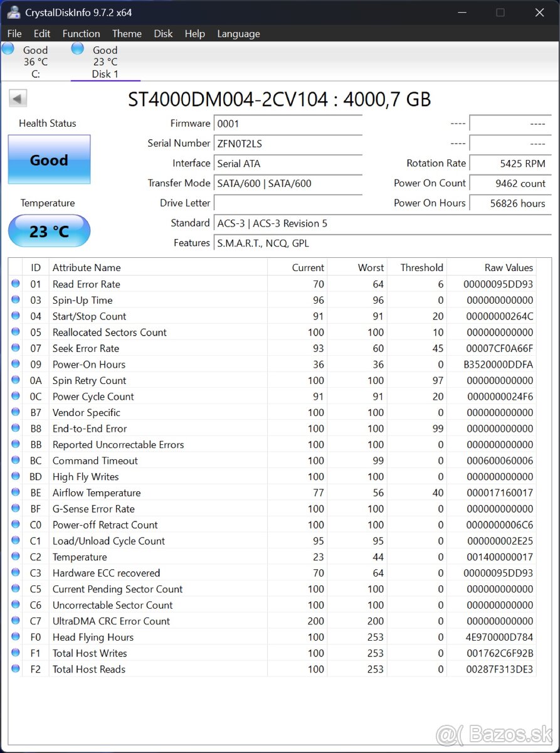The width and height of the screenshot is (560, 753).
Task: Click the blue status indicator for Reallocated Sectors Count
Action: pos(15,332)
